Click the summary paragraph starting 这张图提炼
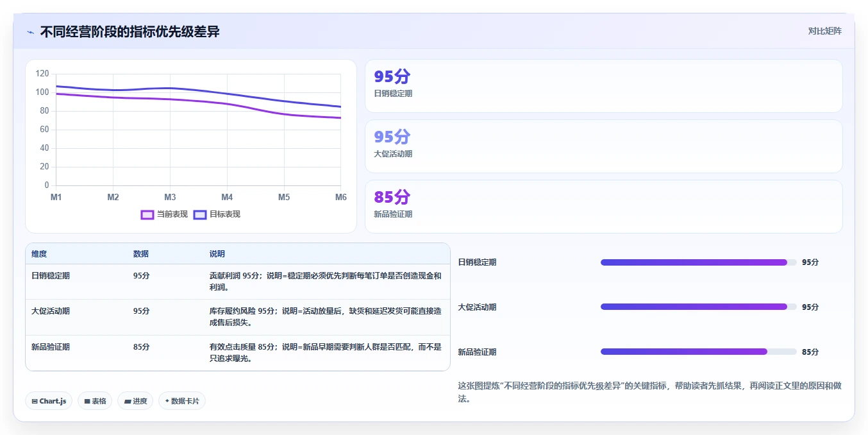The height and width of the screenshot is (435, 868). tap(649, 392)
